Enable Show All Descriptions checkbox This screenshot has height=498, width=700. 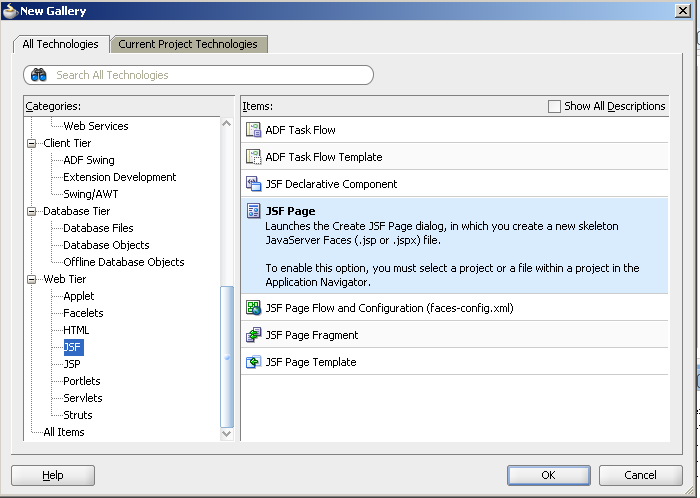pyautogui.click(x=554, y=106)
